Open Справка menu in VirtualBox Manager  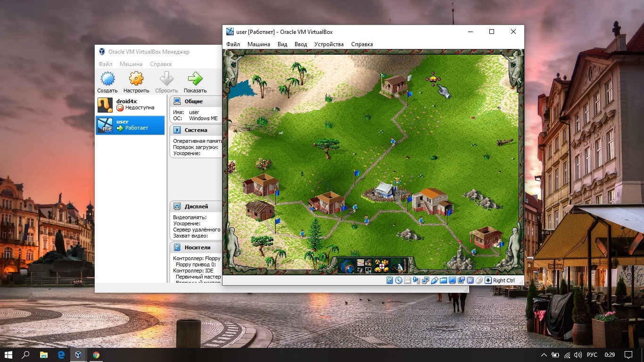pyautogui.click(x=161, y=64)
